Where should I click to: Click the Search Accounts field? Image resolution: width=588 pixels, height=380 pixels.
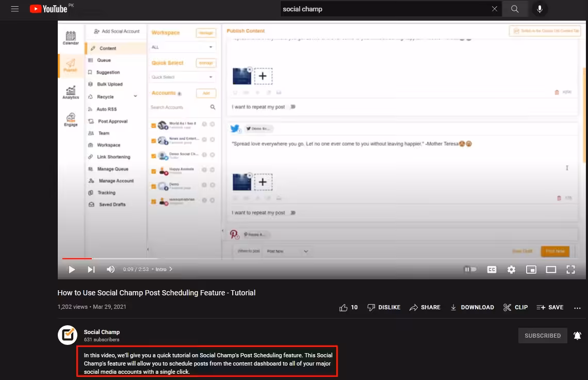(x=179, y=107)
